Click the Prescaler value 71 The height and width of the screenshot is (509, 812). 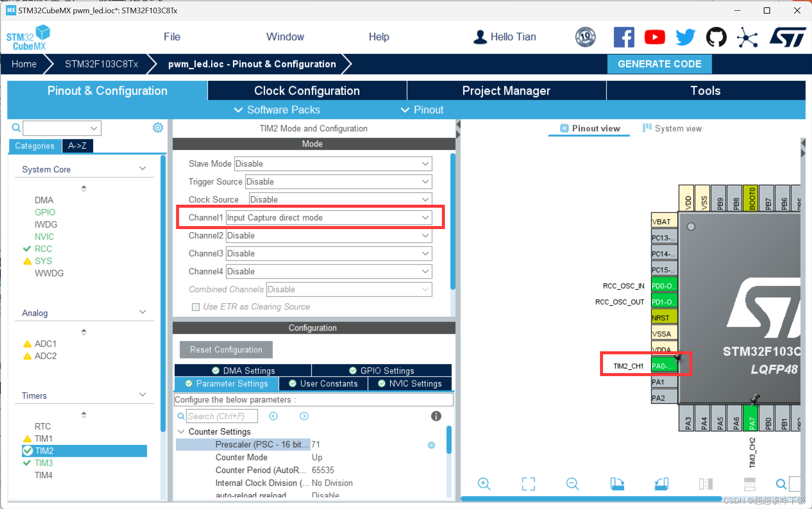316,444
